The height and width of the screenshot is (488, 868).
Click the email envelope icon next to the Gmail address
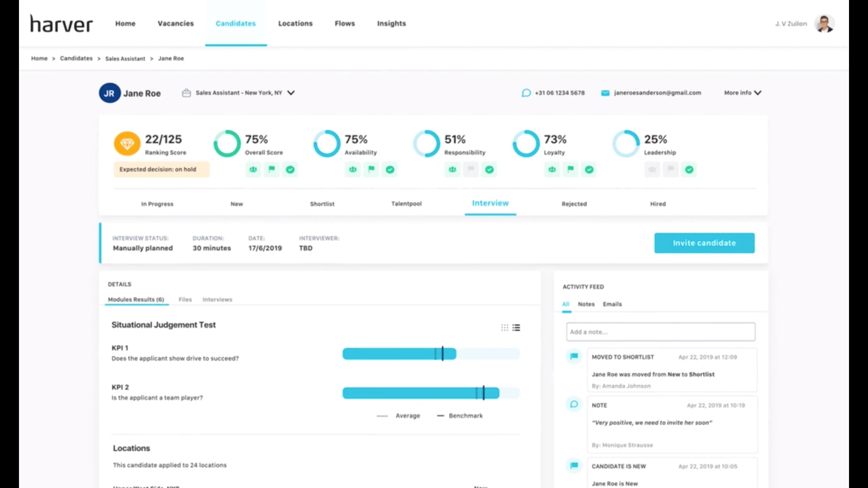(x=605, y=93)
